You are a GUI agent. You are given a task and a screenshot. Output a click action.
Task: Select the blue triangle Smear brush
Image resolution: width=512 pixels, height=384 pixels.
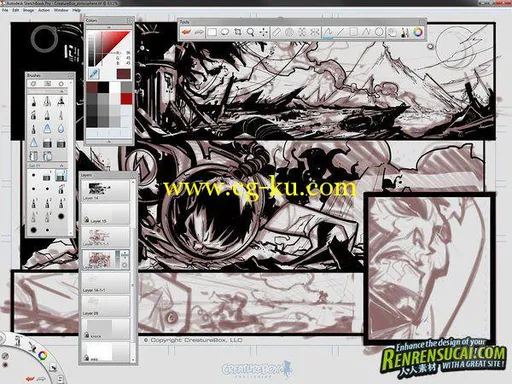click(x=47, y=129)
